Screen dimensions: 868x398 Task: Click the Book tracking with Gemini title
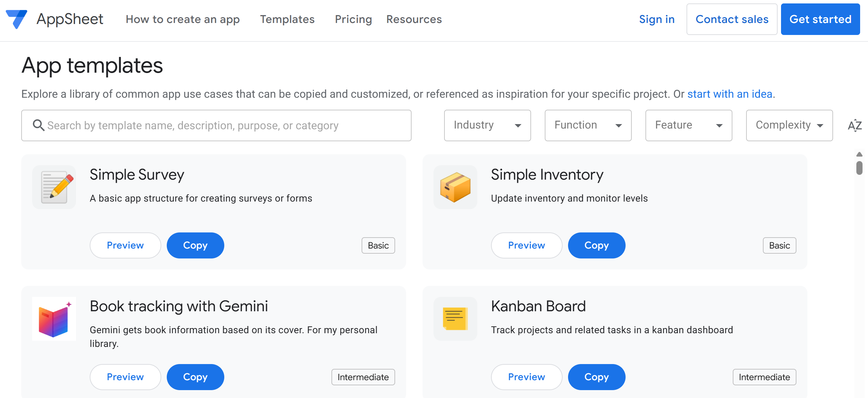click(179, 306)
